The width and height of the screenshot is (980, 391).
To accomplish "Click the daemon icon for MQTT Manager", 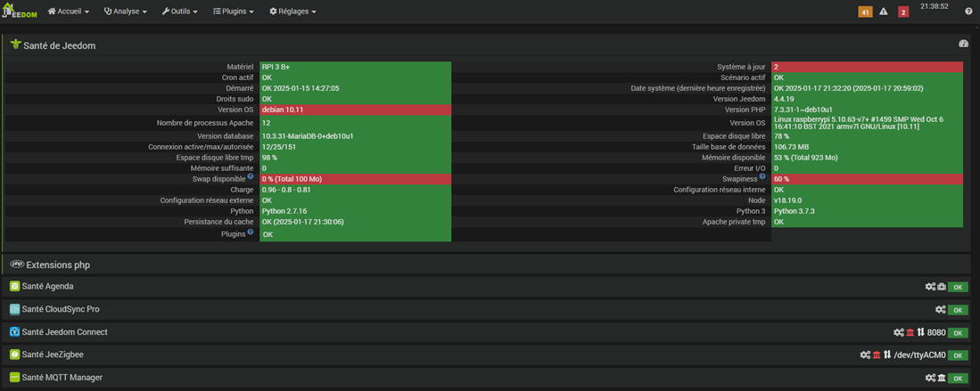I will tap(942, 378).
